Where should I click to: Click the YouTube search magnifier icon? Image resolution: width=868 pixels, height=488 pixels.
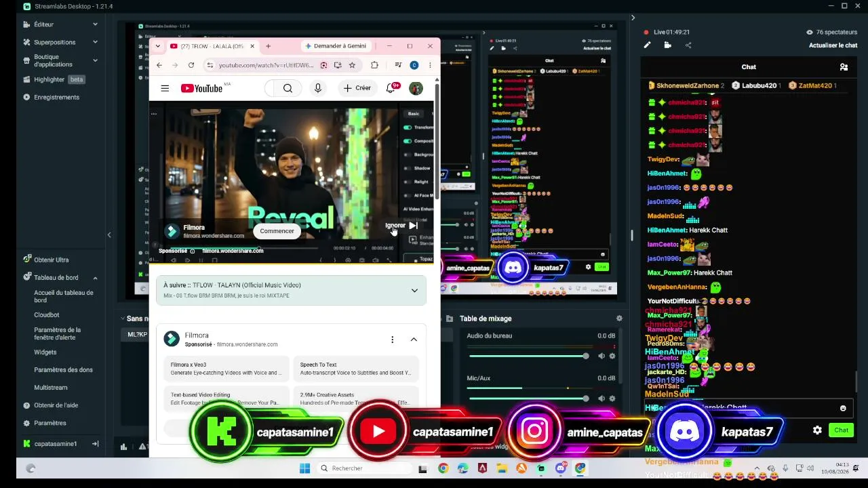[288, 88]
